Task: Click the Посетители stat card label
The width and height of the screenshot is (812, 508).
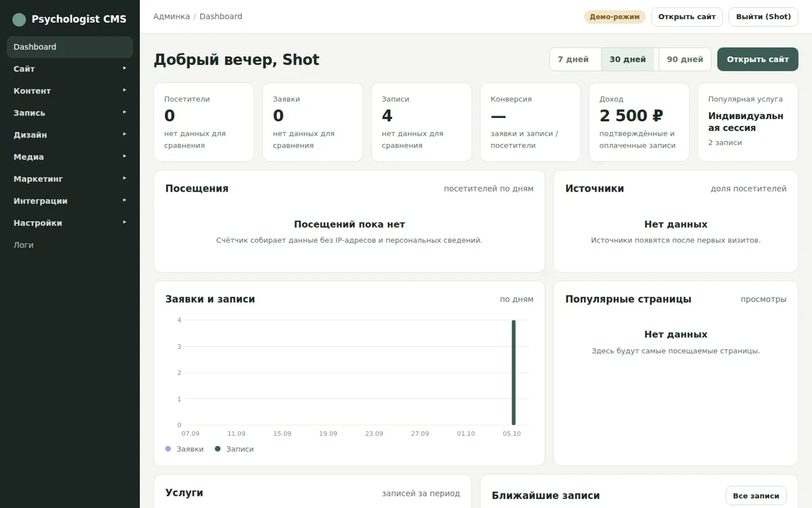Action: [187, 99]
